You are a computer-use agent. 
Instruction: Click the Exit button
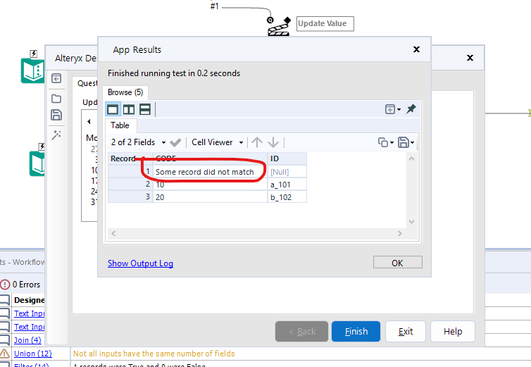pos(405,331)
